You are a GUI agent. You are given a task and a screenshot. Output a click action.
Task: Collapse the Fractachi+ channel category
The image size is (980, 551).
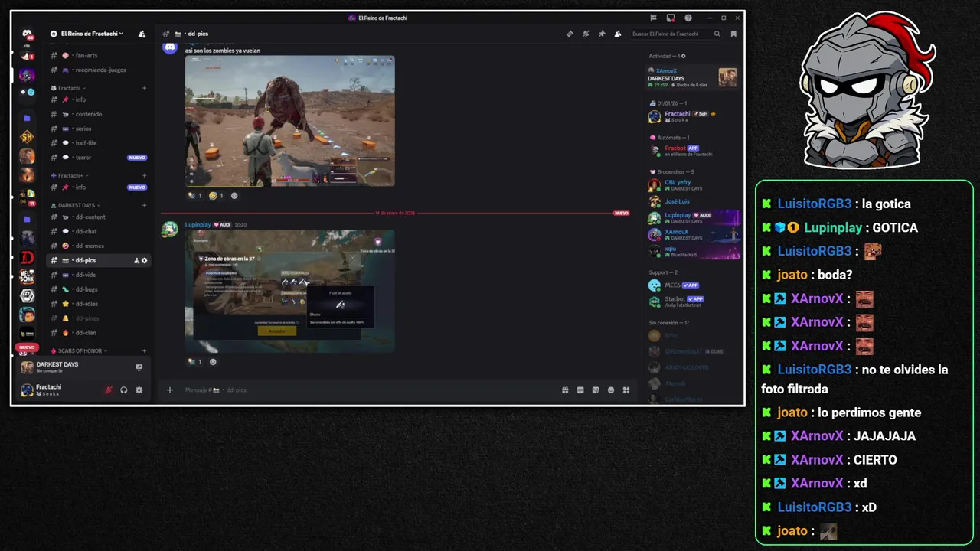[73, 175]
